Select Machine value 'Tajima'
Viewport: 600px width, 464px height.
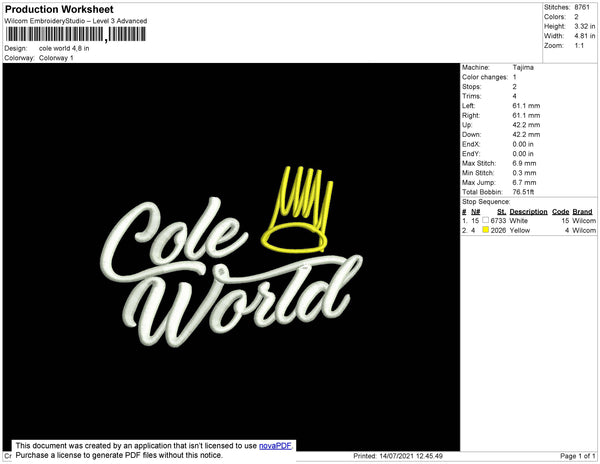pyautogui.click(x=523, y=67)
